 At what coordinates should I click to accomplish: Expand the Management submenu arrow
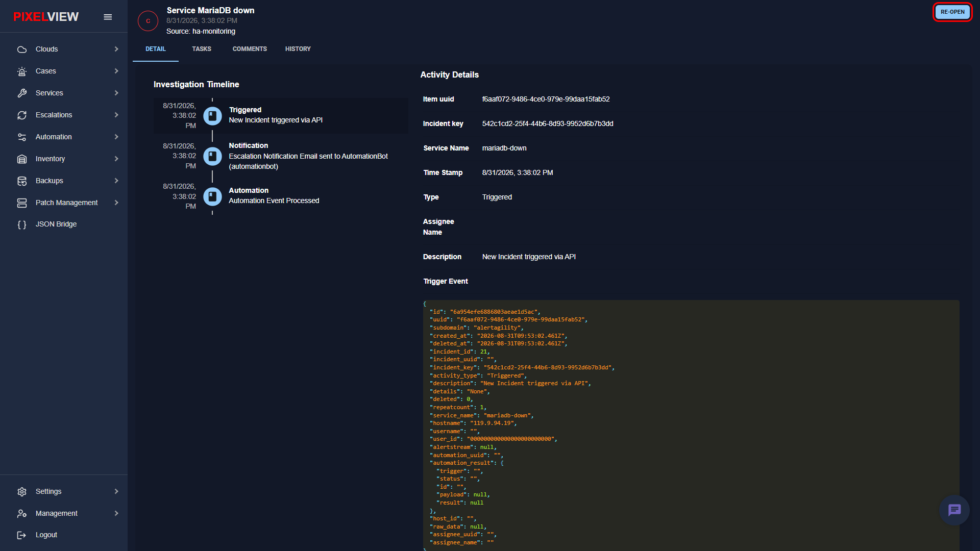click(116, 513)
